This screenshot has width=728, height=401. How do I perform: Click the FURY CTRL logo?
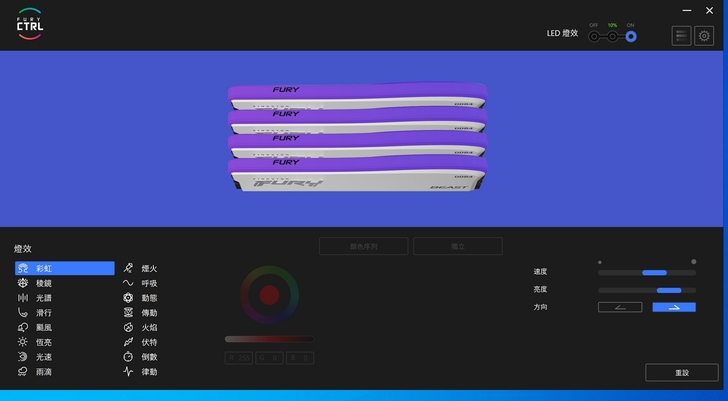click(x=30, y=24)
